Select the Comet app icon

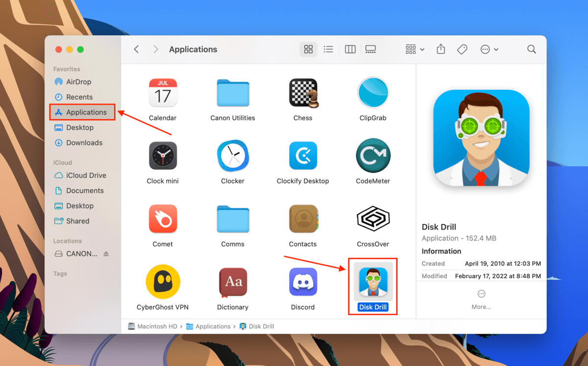pyautogui.click(x=163, y=219)
